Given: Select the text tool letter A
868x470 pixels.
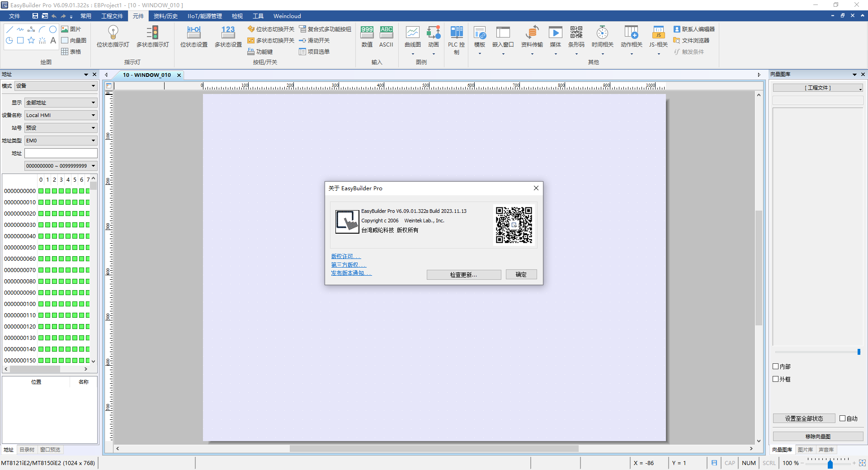Looking at the screenshot, I should point(53,40).
